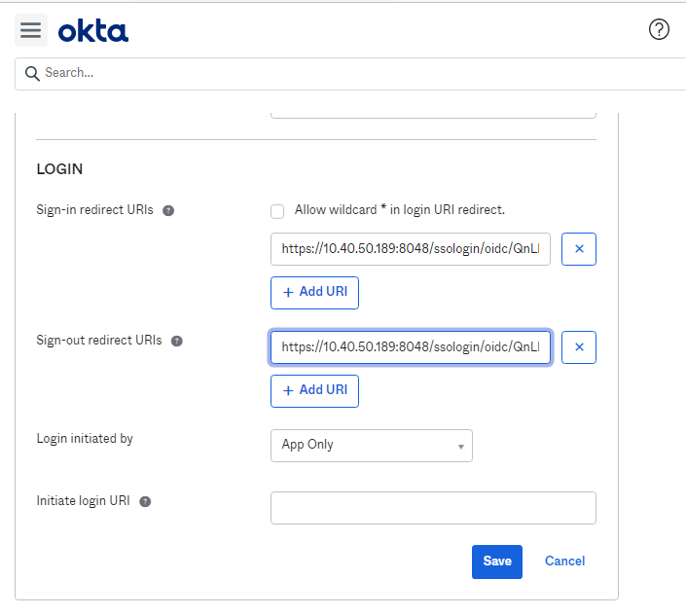This screenshot has height=616, width=686.
Task: Open the help question mark icon
Action: tap(659, 29)
